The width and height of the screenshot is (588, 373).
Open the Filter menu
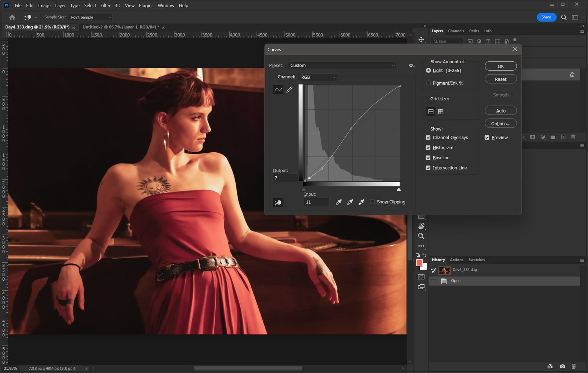click(105, 5)
